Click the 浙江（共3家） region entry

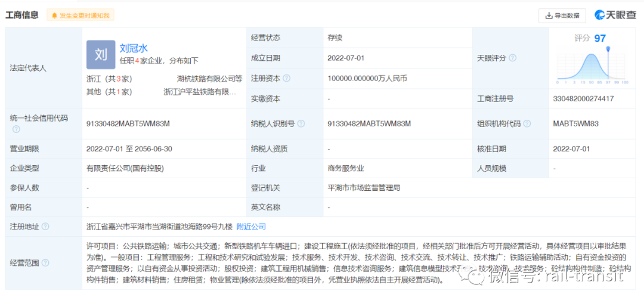pyautogui.click(x=109, y=79)
